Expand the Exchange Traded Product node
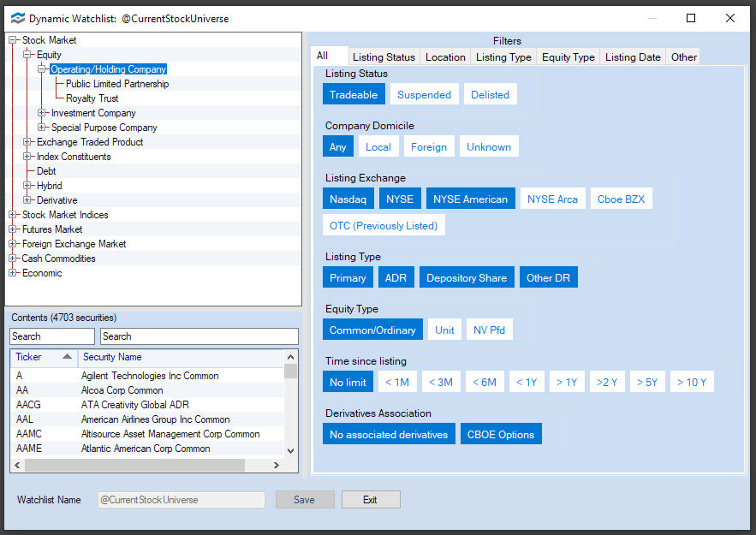This screenshot has height=535, width=756. click(x=28, y=142)
